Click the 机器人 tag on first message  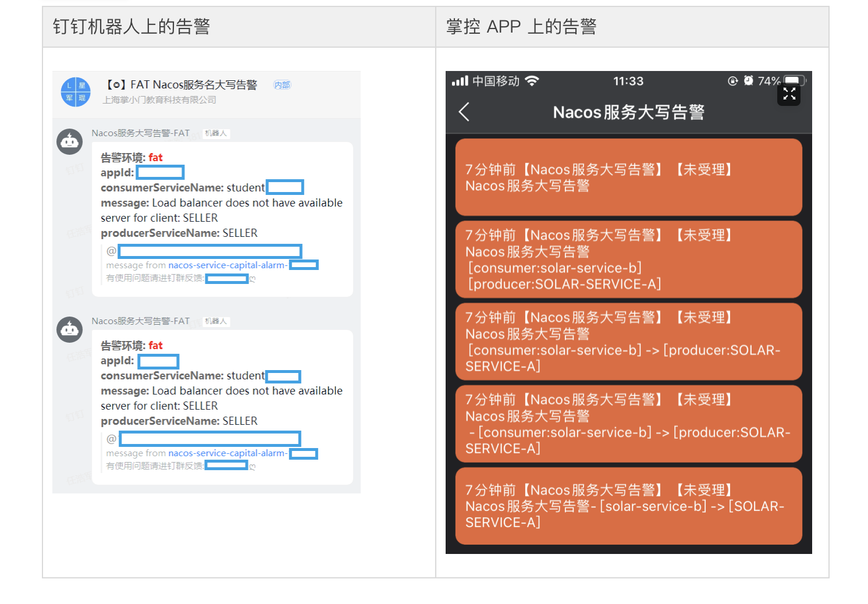216,133
